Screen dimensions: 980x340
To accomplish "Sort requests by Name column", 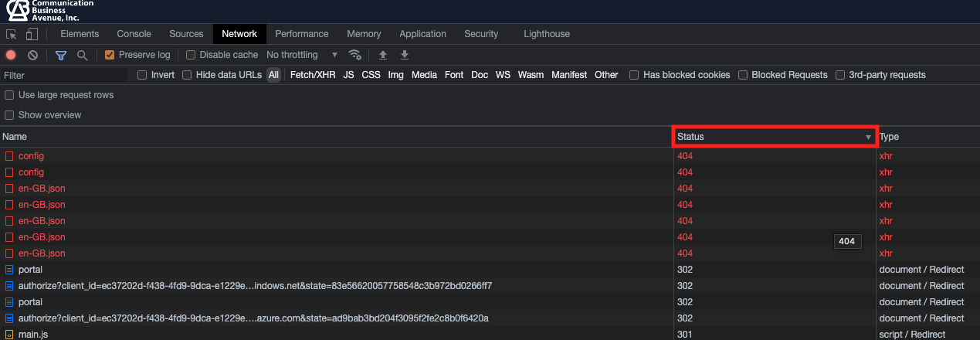I will pos(336,137).
